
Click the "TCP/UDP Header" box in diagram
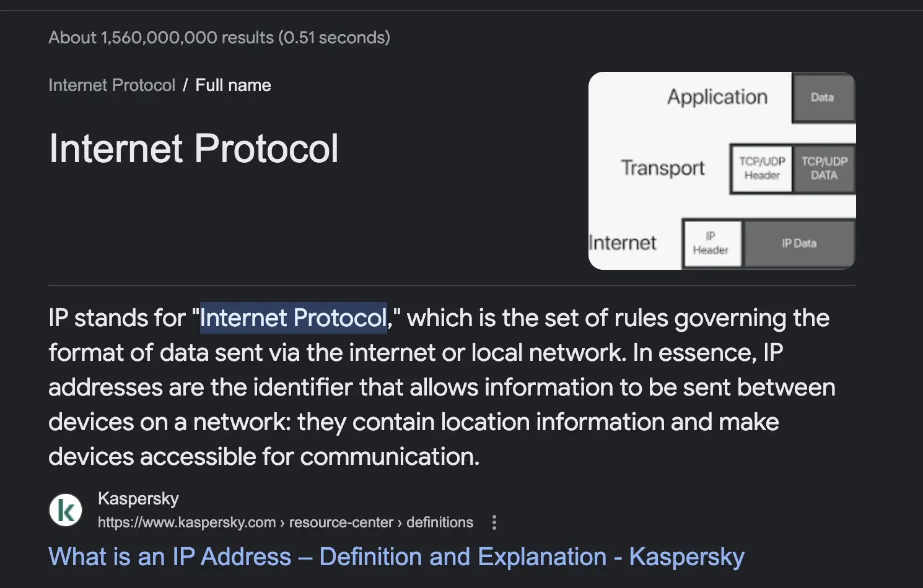tap(761, 168)
